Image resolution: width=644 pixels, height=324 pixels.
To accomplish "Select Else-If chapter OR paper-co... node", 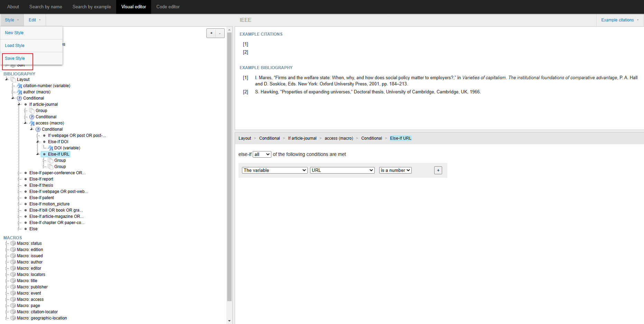I will point(57,223).
